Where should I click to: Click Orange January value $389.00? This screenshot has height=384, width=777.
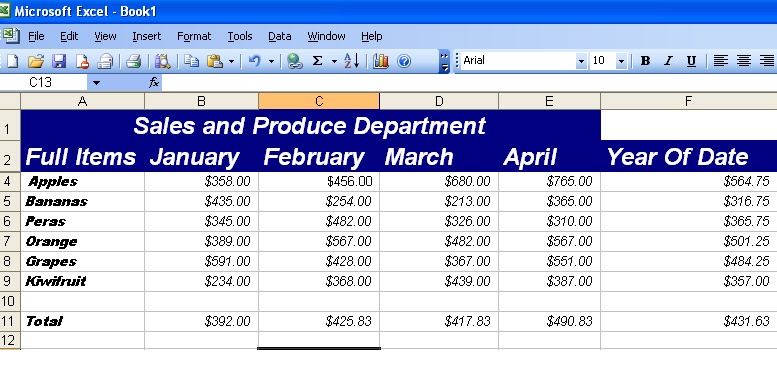click(x=201, y=241)
